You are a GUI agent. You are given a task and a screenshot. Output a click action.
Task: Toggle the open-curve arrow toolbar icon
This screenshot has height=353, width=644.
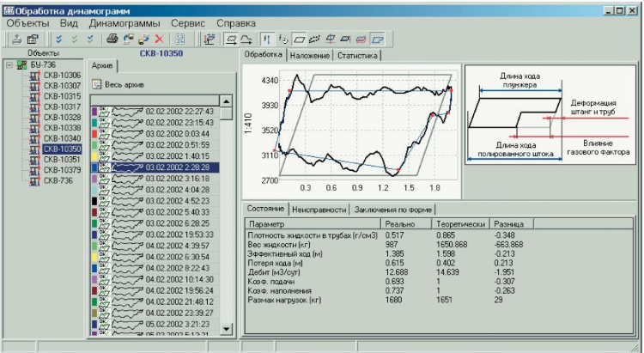coord(246,39)
